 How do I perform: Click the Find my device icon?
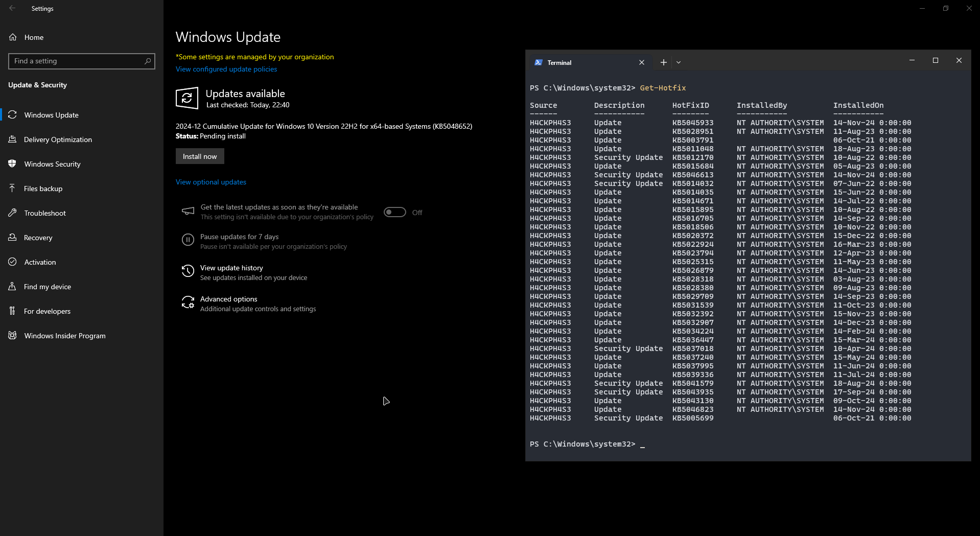(x=13, y=287)
